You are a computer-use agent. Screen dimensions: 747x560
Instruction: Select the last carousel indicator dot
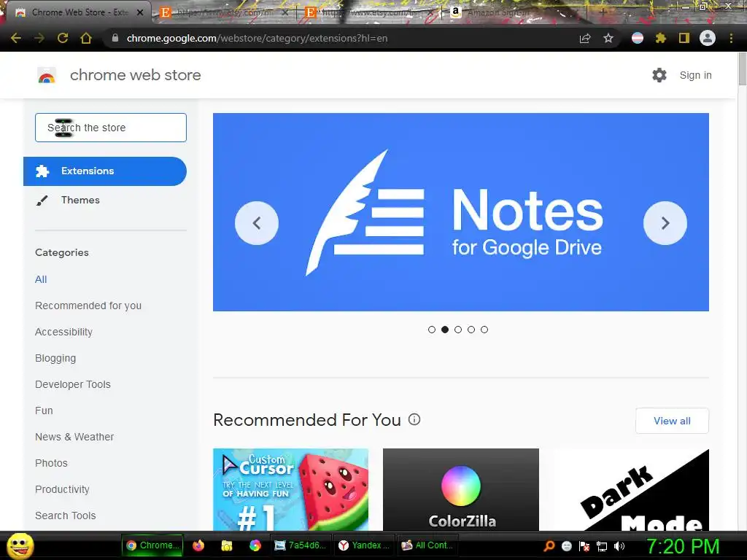point(484,330)
